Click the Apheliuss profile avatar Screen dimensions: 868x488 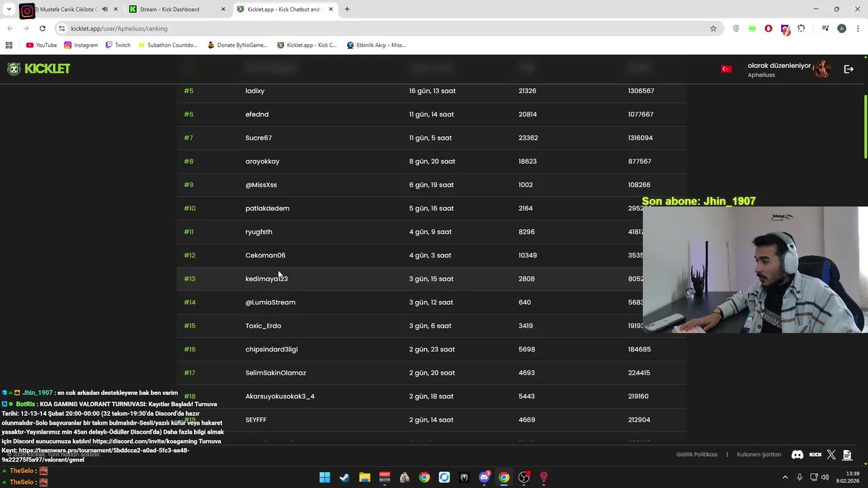click(821, 69)
